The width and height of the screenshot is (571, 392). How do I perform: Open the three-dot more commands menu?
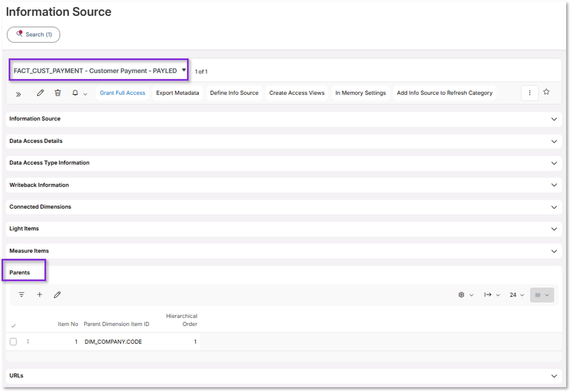coord(530,93)
